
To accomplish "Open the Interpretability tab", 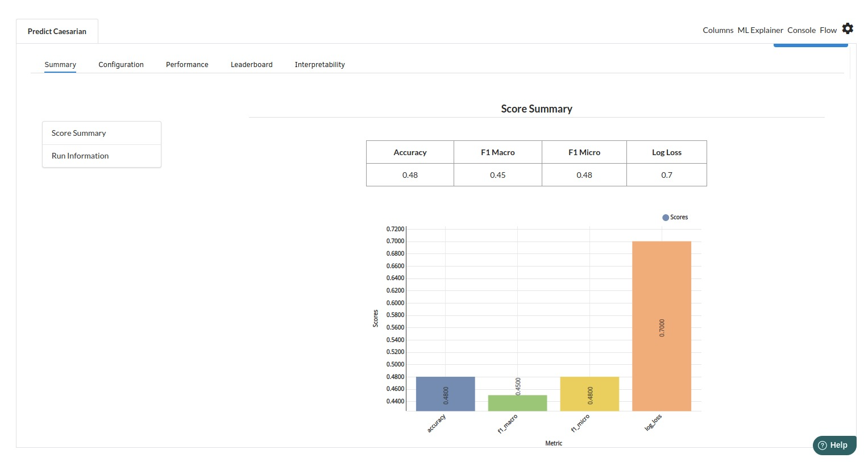I will (x=319, y=65).
